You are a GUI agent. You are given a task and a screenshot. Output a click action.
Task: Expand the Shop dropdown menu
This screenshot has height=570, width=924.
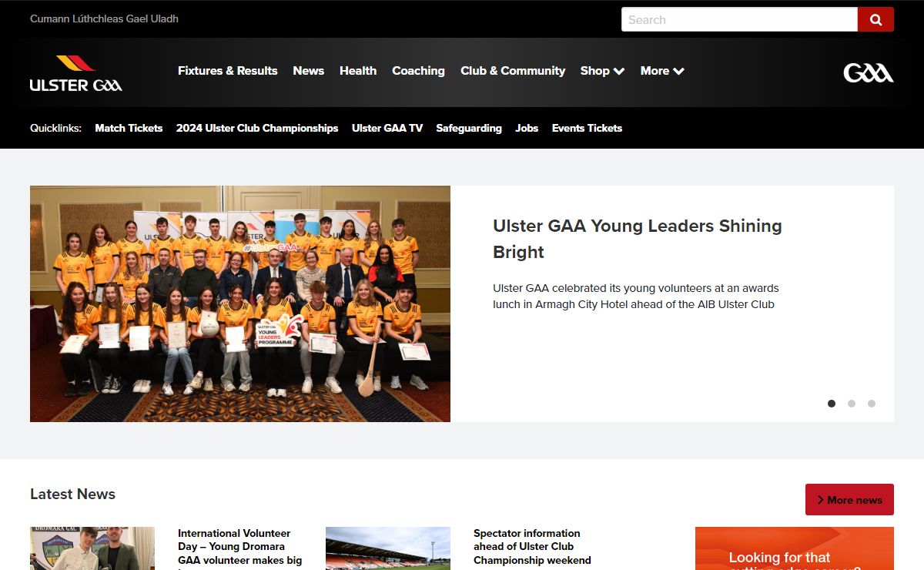click(x=602, y=71)
